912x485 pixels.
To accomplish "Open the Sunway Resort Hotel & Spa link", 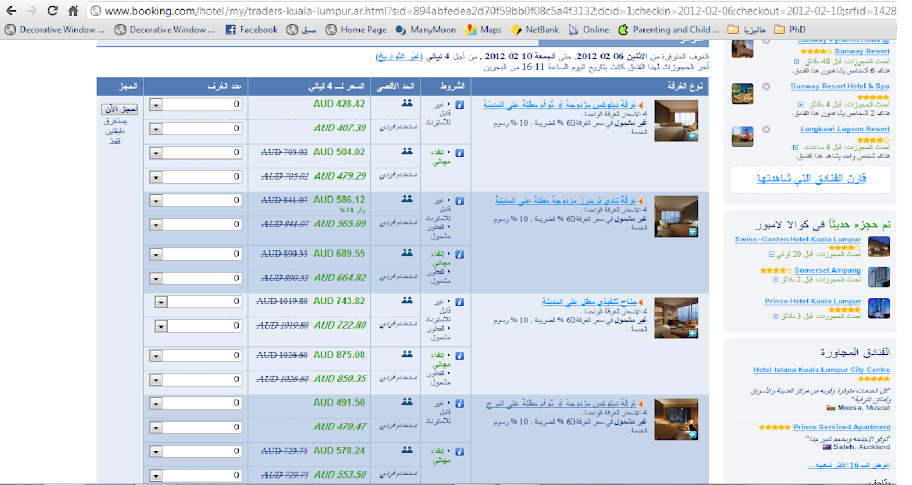I will [x=839, y=86].
